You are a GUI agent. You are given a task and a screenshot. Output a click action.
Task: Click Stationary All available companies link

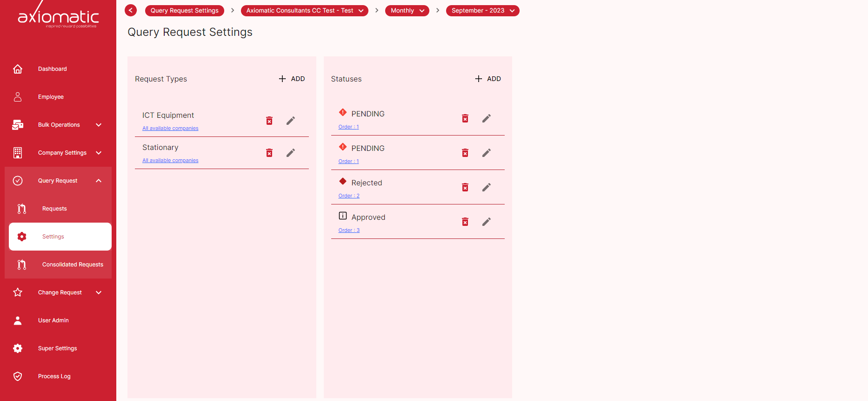point(170,160)
